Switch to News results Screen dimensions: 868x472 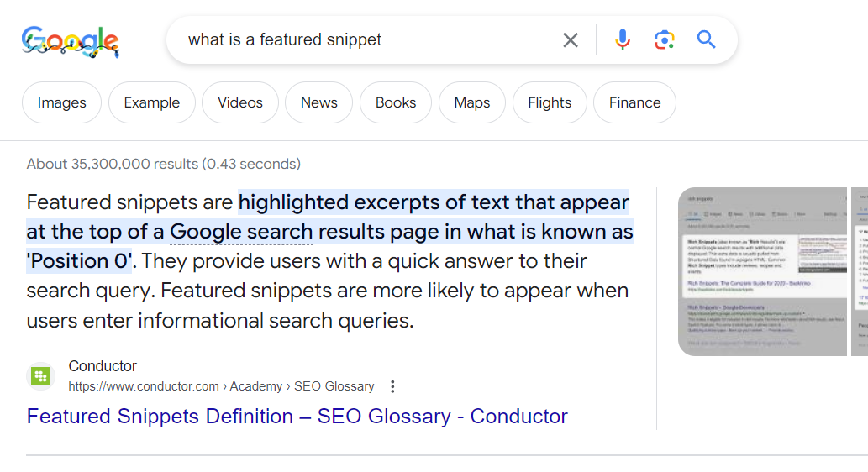(318, 102)
